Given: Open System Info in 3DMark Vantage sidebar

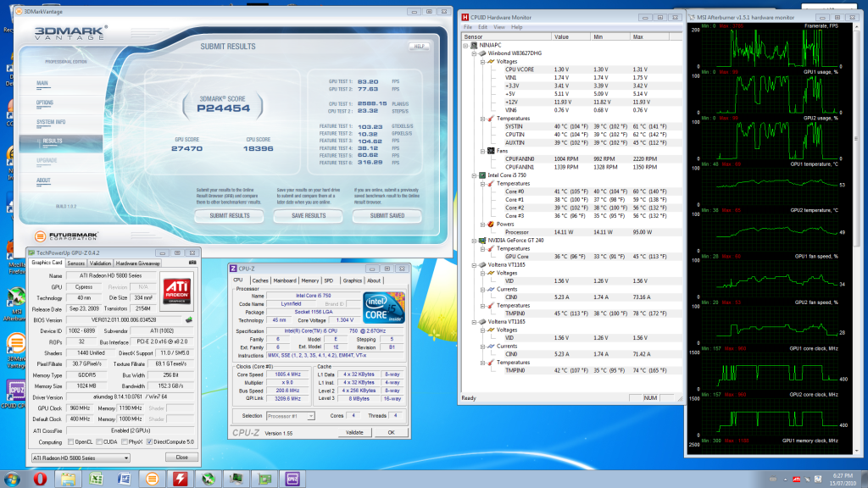Looking at the screenshot, I should click(51, 122).
